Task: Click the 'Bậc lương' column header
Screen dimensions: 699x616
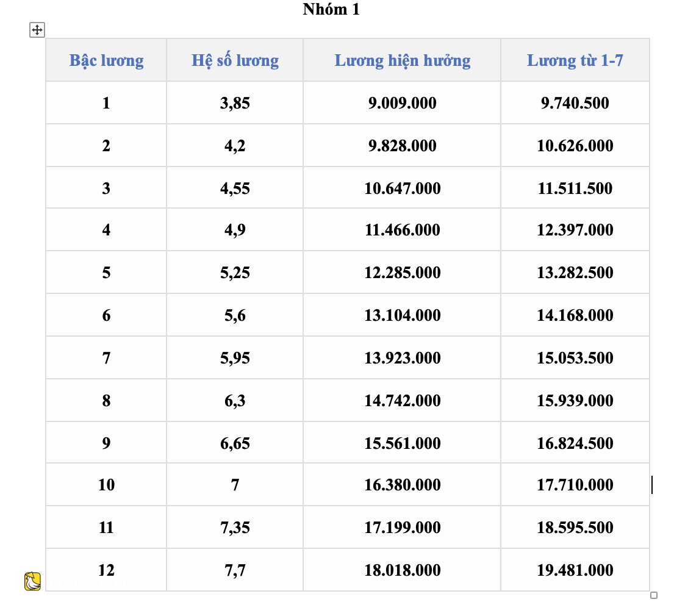Action: 106,60
